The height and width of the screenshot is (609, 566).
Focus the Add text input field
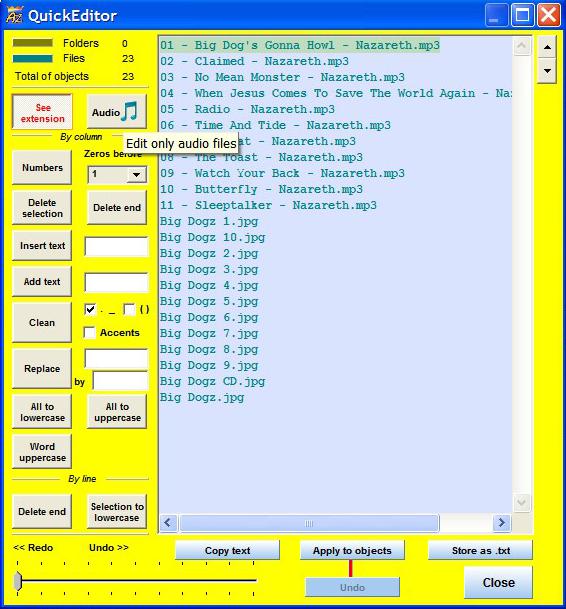tap(116, 282)
